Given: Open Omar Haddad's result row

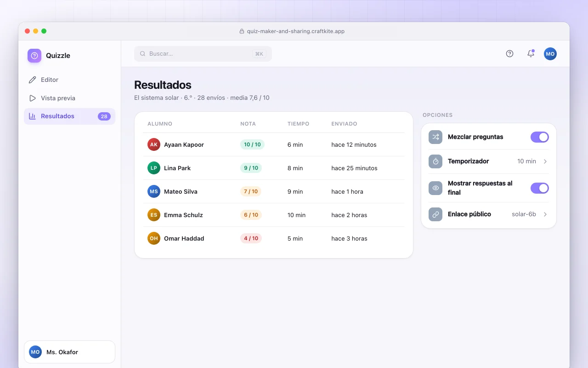Looking at the screenshot, I should [x=274, y=238].
